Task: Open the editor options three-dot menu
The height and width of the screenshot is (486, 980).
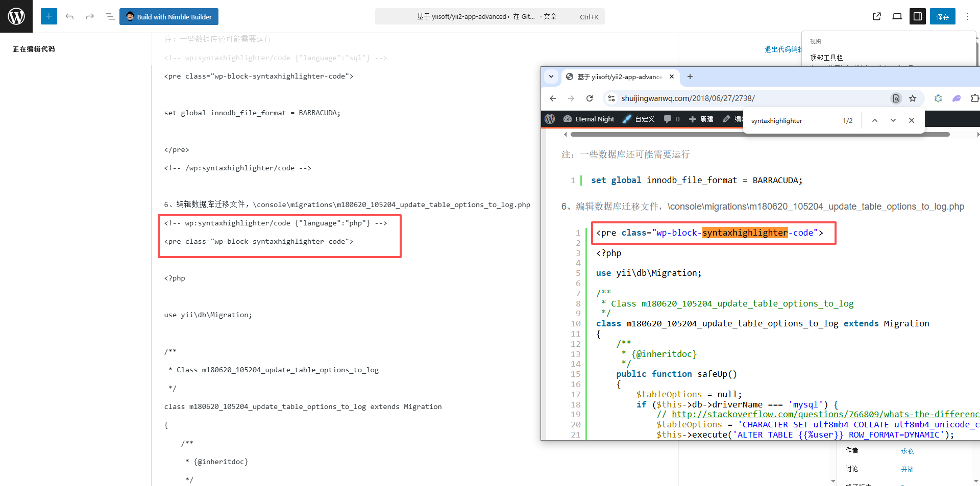Action: pos(967,16)
